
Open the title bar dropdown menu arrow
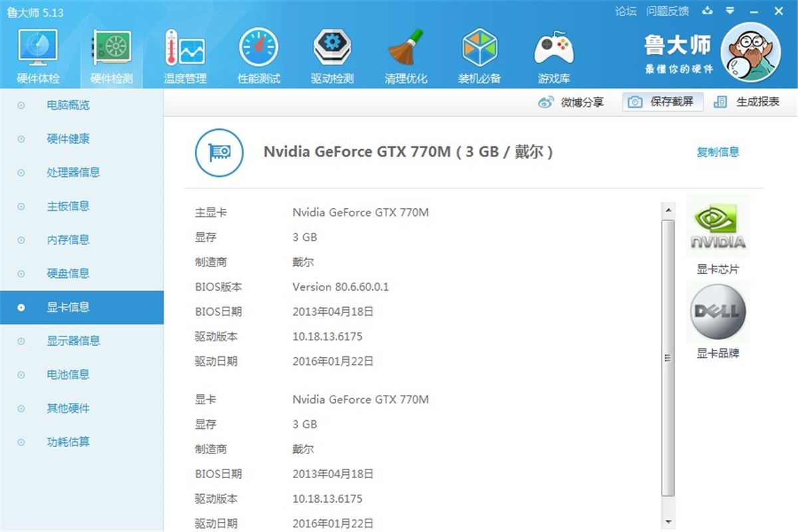[x=730, y=11]
